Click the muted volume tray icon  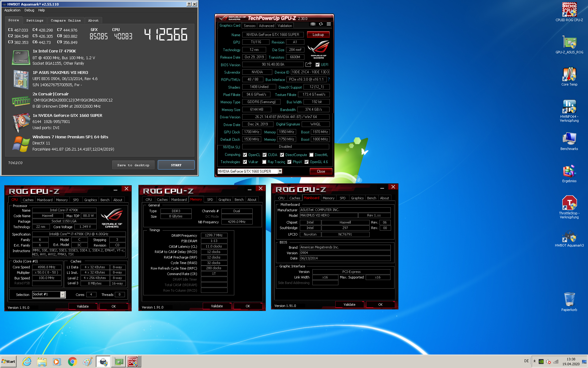pyautogui.click(x=548, y=361)
